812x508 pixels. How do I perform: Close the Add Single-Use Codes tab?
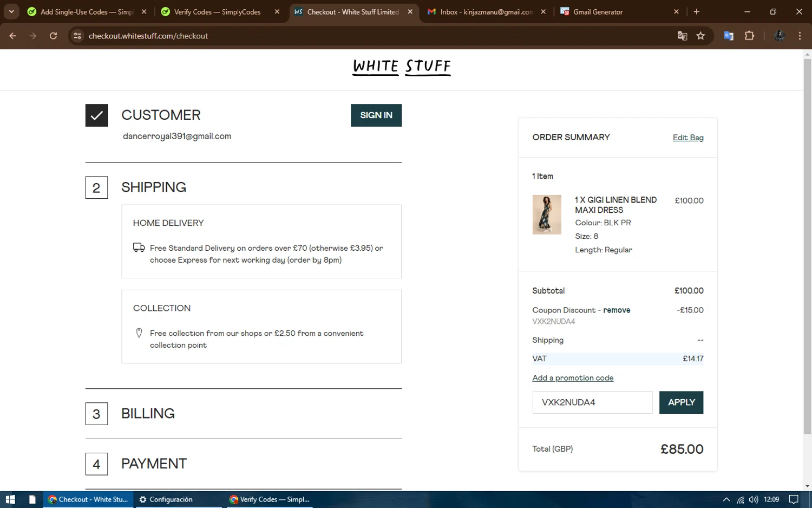pos(144,11)
